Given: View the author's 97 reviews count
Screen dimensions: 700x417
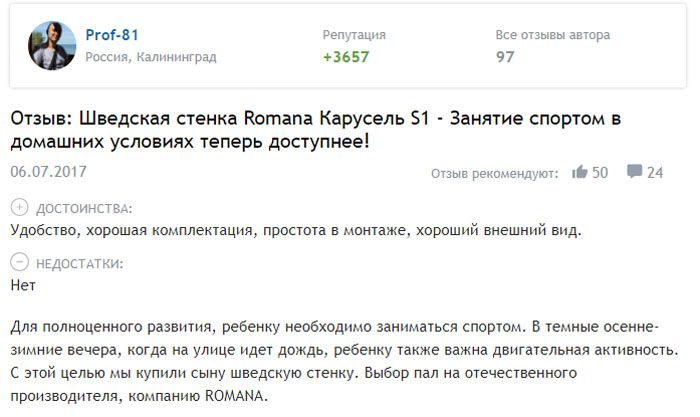Looking at the screenshot, I should [x=505, y=57].
